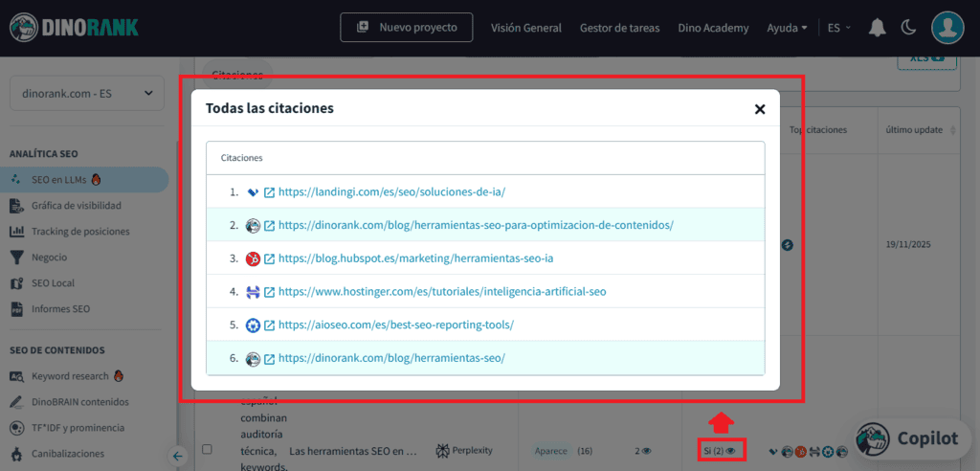980x471 pixels.
Task: Open the Negocio section
Action: [50, 258]
